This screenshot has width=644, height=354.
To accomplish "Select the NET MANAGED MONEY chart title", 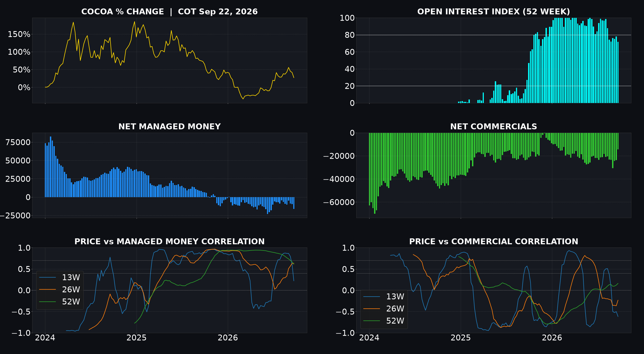I will [169, 127].
